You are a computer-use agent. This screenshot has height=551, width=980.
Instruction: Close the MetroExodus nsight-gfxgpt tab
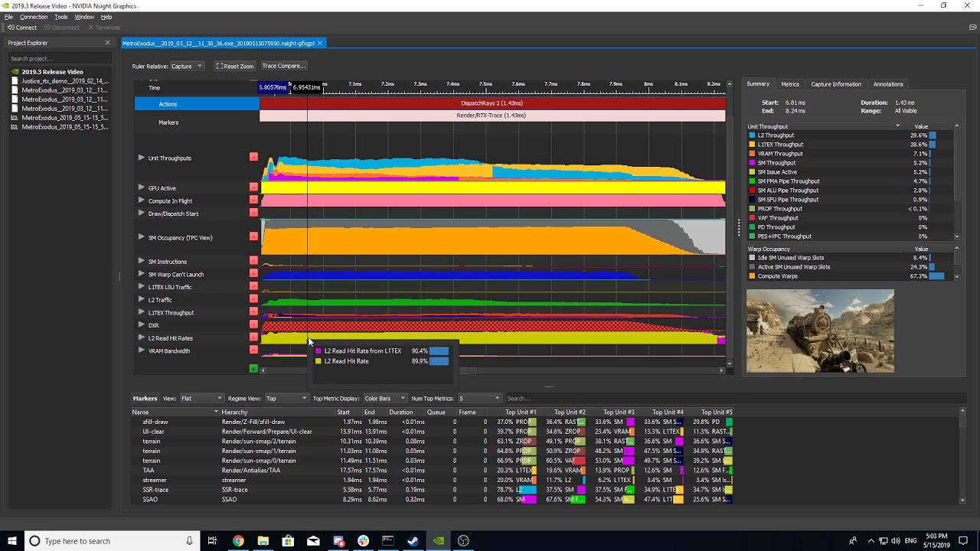pos(320,43)
